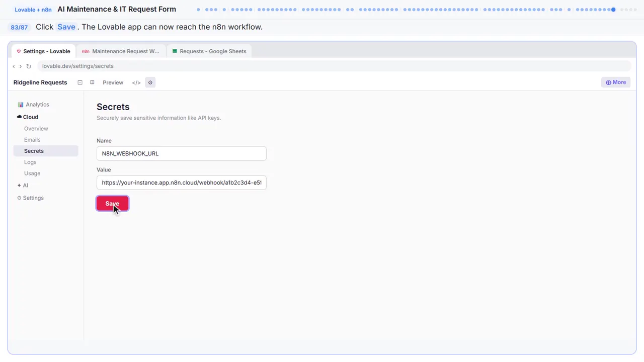View Usage in the sidebar
Screen dimensions: 644x362
[x=32, y=173]
